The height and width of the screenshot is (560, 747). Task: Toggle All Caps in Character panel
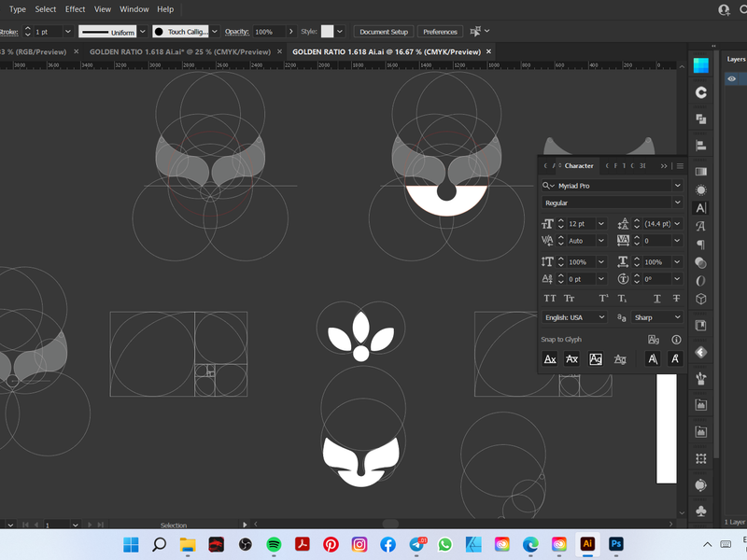point(550,299)
